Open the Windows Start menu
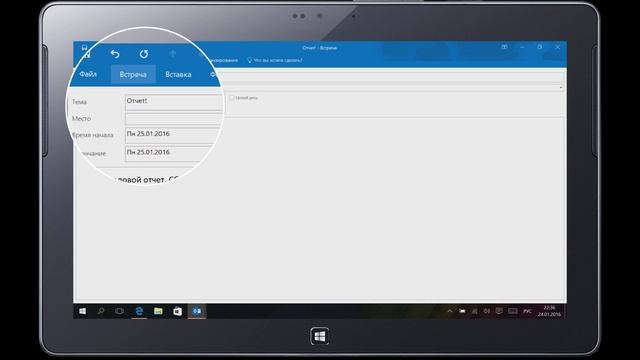This screenshot has height=360, width=640. [82, 311]
